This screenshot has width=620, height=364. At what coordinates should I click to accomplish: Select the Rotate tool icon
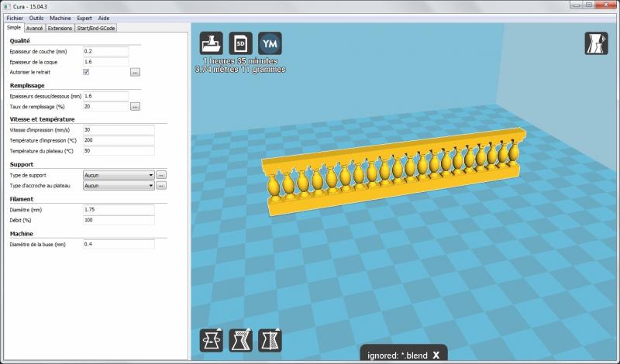point(212,340)
